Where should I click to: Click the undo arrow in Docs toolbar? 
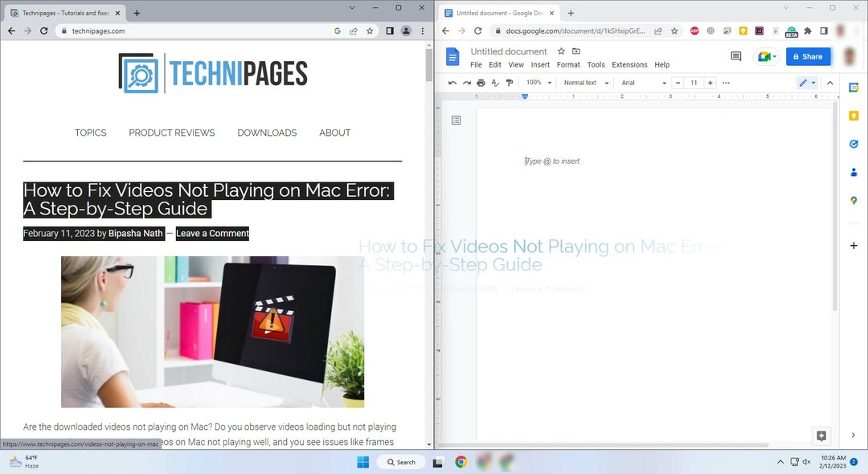[452, 83]
